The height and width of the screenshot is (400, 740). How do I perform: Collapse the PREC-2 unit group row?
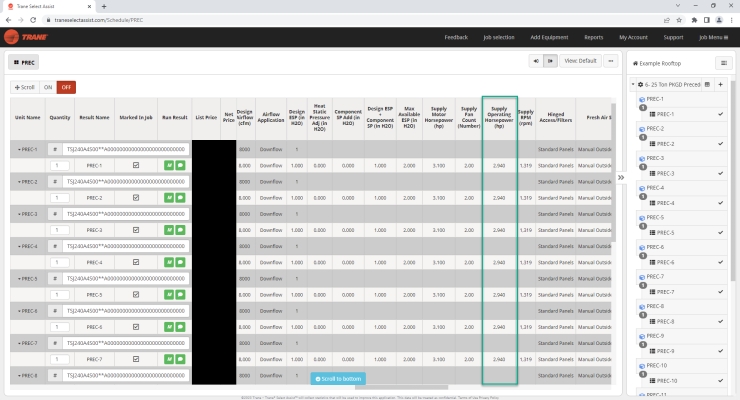[19, 182]
